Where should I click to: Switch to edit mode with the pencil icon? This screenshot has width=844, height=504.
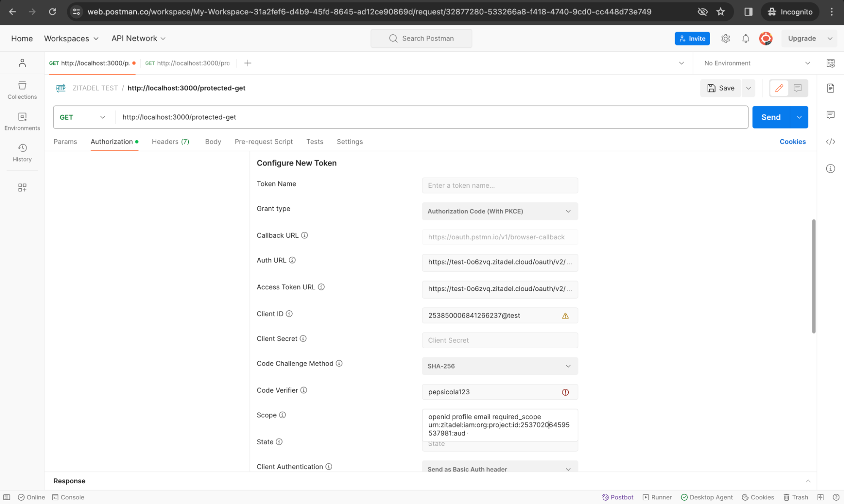point(779,88)
